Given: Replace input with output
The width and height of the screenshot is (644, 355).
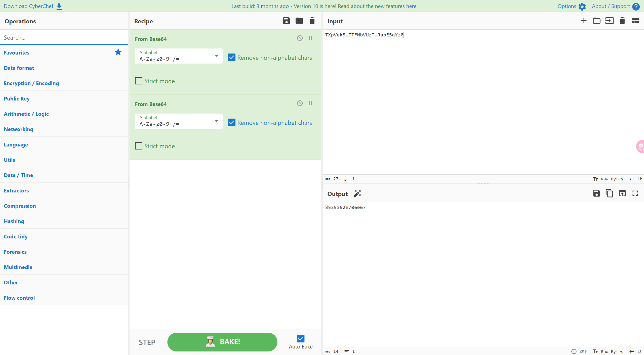Looking at the screenshot, I should click(x=622, y=193).
